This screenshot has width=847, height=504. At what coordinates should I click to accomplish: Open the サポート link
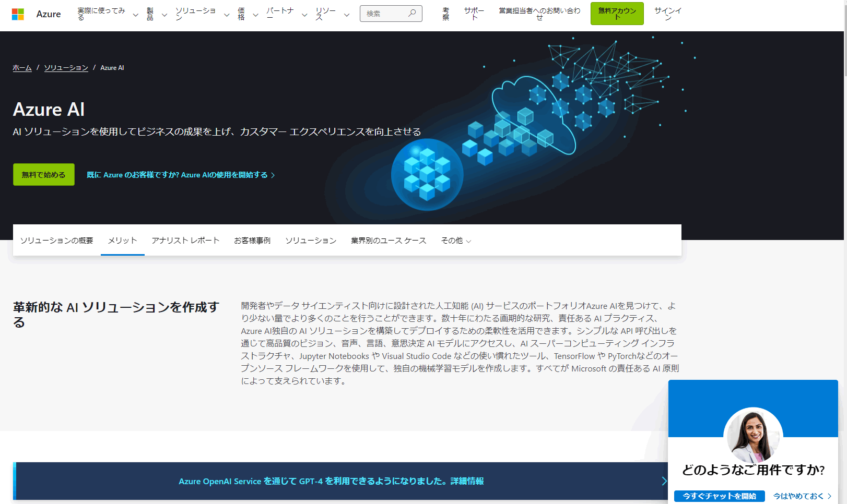[x=474, y=14]
